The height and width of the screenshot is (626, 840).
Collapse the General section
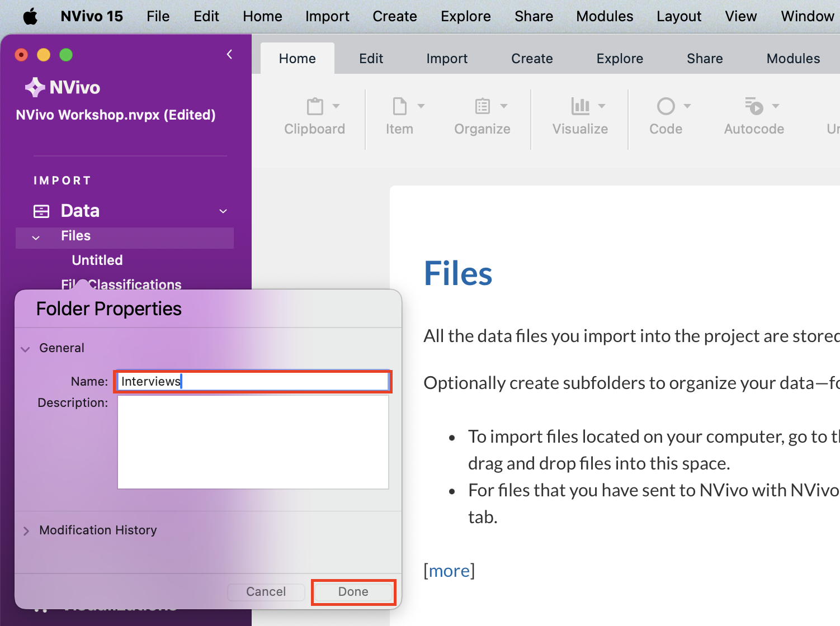pyautogui.click(x=25, y=348)
